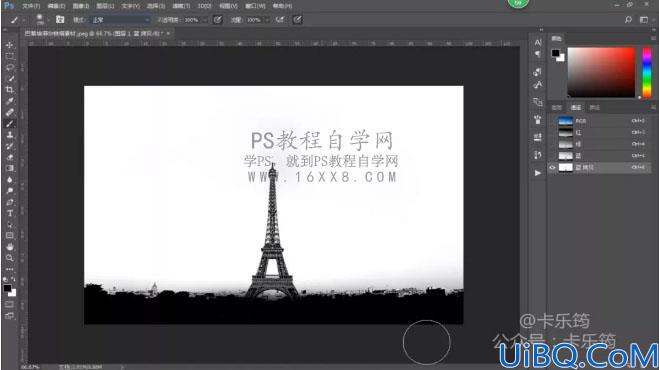
Task: Open the Channels panel flyout menu
Action: 654,107
